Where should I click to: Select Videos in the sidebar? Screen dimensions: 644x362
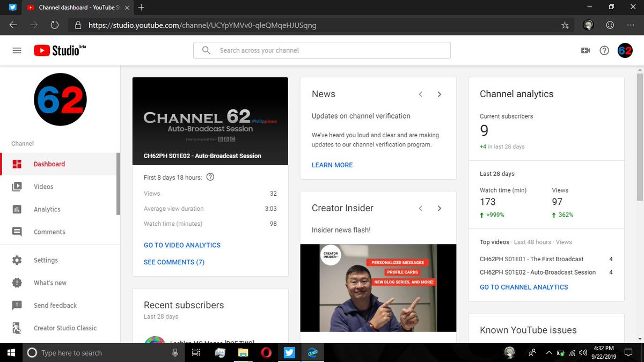point(58,187)
